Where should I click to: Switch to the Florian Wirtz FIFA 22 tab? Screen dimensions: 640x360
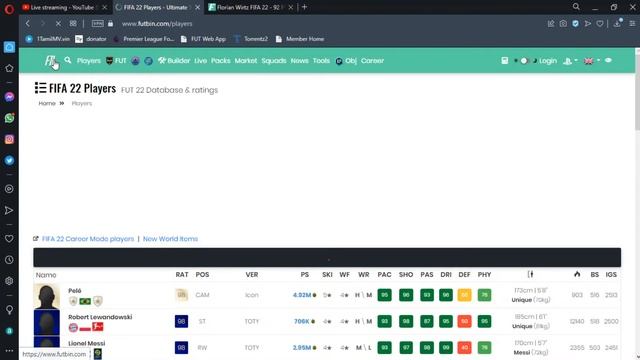click(x=249, y=7)
